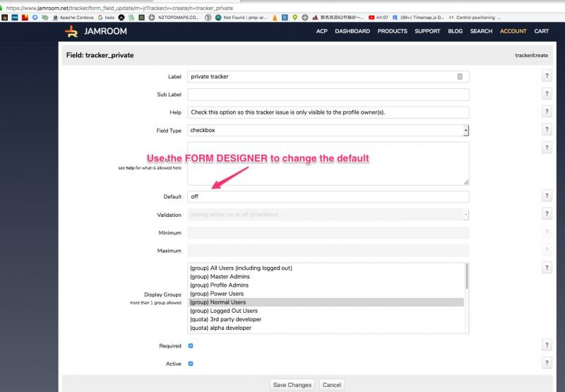Click the Cancel button

point(332,385)
